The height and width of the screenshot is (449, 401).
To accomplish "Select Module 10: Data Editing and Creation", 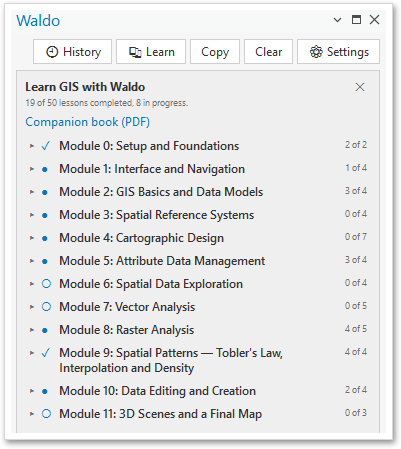I will [x=157, y=391].
